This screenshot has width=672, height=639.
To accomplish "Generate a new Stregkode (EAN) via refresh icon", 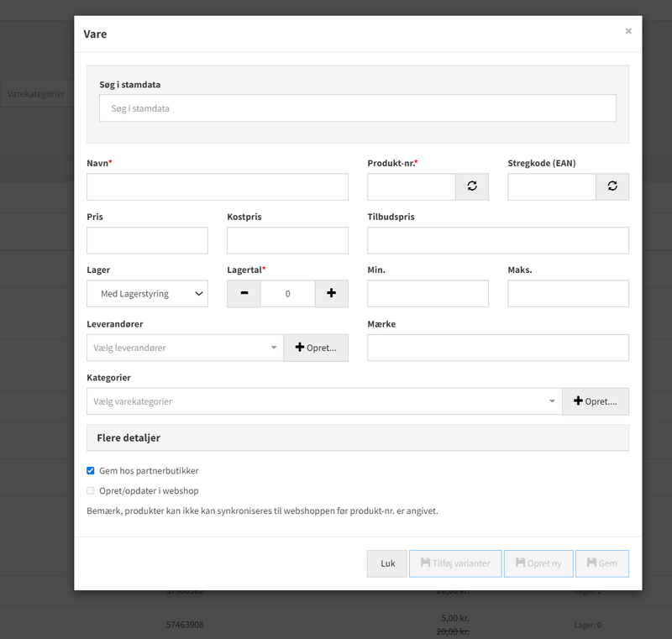I will coord(612,186).
